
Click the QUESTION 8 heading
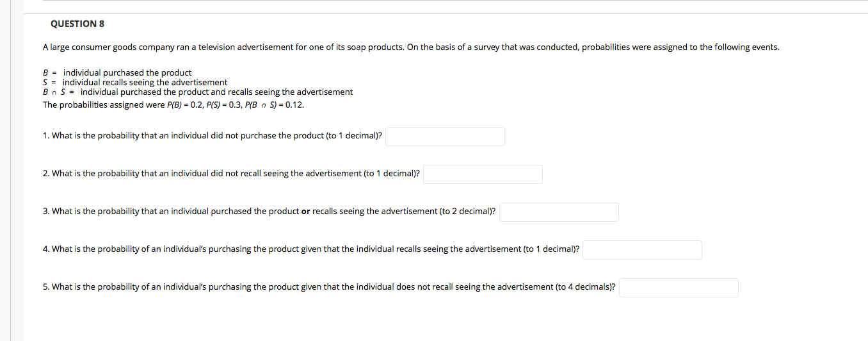(x=77, y=24)
